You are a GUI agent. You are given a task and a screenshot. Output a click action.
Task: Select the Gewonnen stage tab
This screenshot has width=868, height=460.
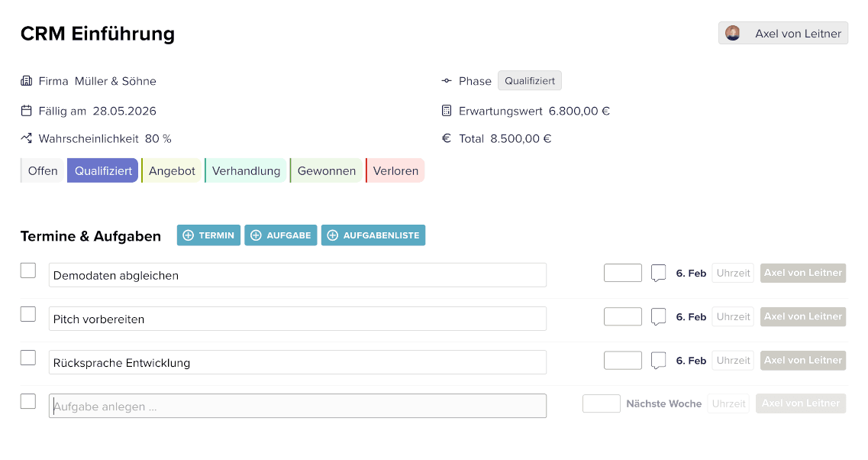point(326,170)
